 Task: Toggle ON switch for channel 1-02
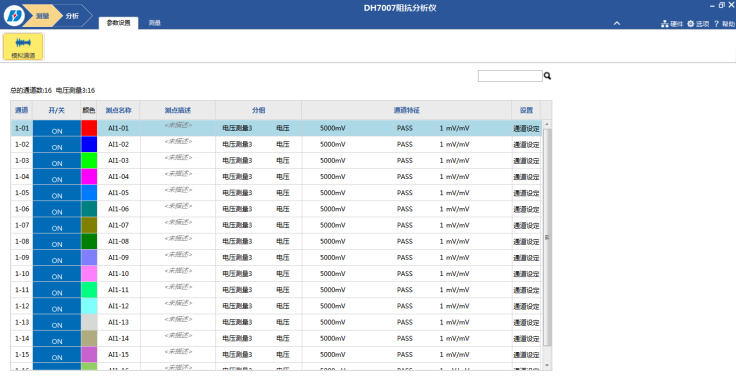coord(57,145)
